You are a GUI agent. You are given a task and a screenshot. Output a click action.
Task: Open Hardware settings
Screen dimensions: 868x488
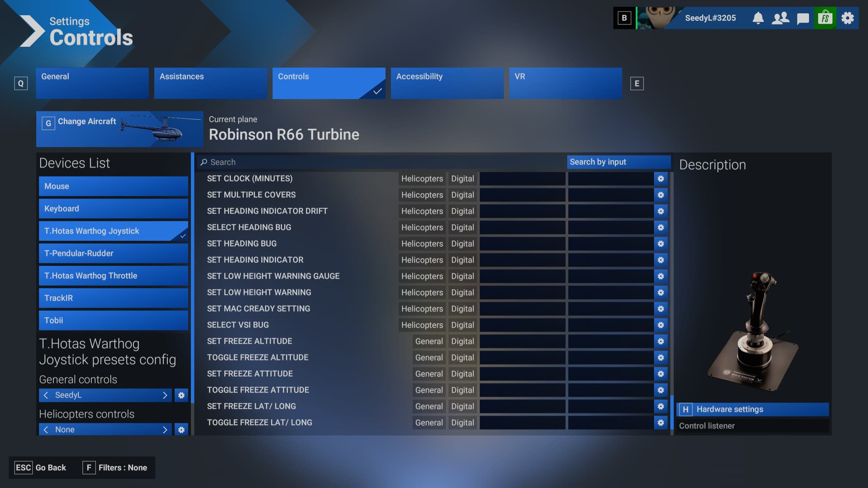pos(752,409)
